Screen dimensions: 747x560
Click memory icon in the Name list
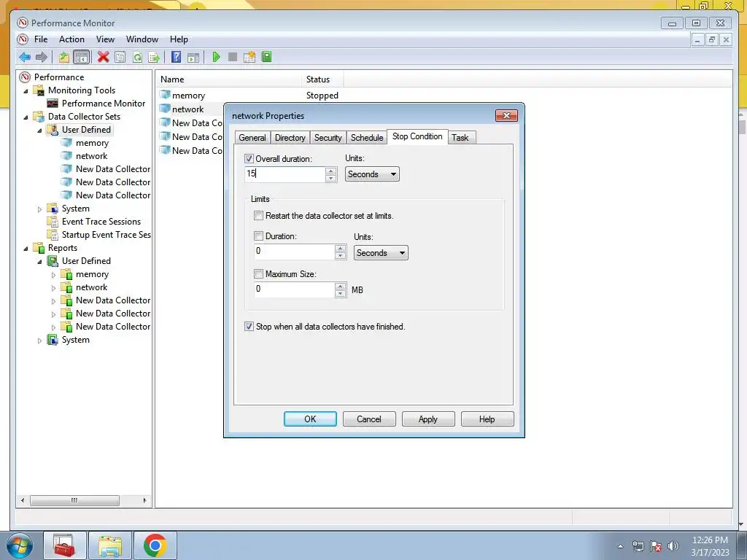pyautogui.click(x=165, y=95)
